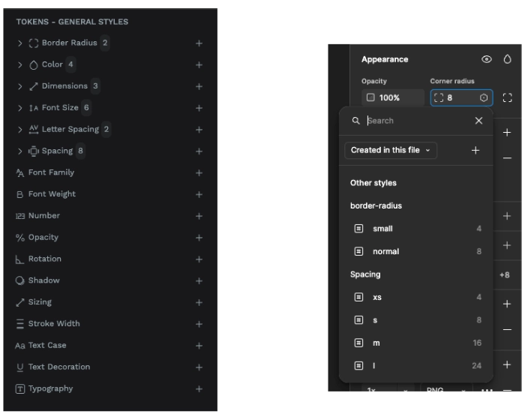Add a new Font Weight token

click(199, 194)
